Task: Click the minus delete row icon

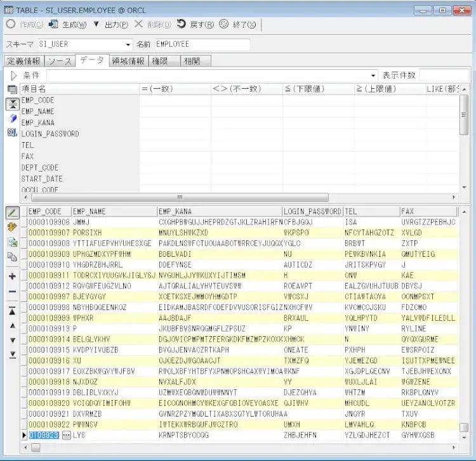Action: pos(12,292)
